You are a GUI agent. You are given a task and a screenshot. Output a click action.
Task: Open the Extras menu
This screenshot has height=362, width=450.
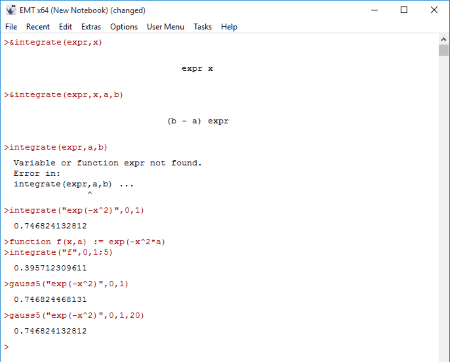tap(91, 27)
